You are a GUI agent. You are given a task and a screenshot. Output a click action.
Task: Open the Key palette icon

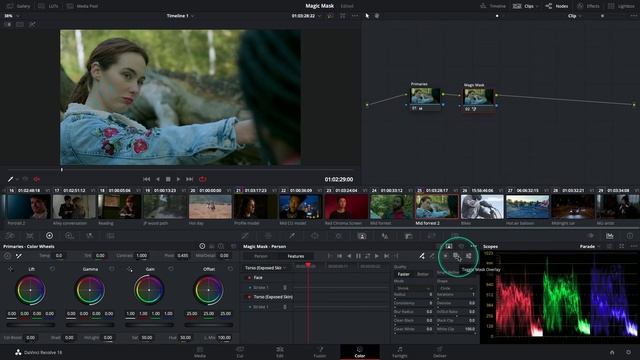[408, 236]
